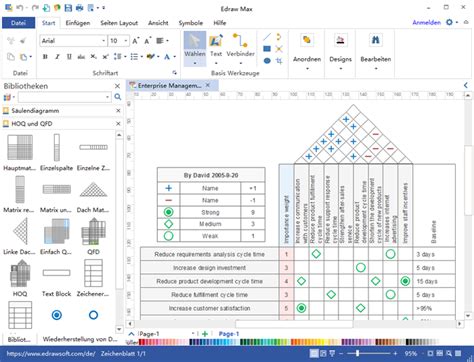Viewport: 474px width, 362px height.
Task: Expand the library search field dropdown
Action: click(x=107, y=97)
